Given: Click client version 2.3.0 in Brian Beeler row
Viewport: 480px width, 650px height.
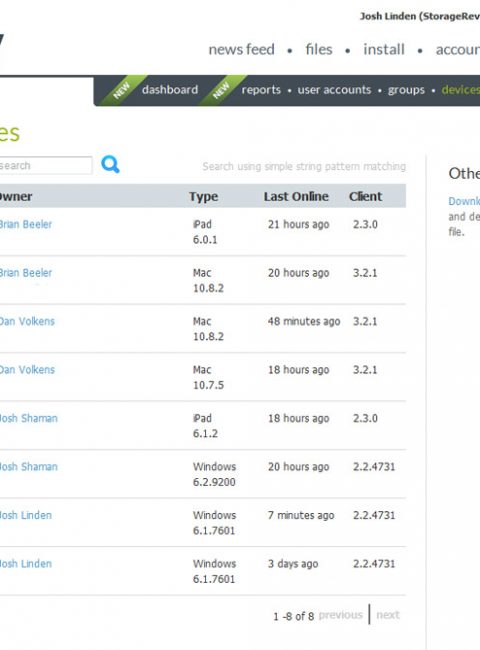Looking at the screenshot, I should click(365, 224).
